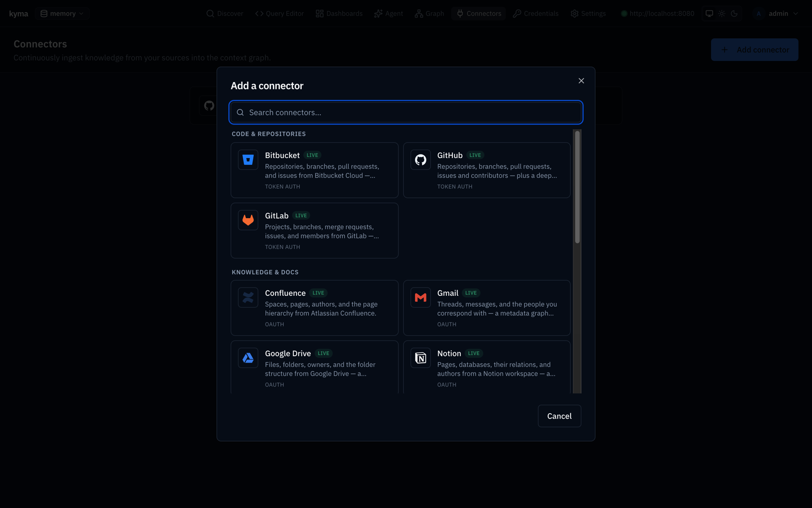
Task: Click the LIVE badge next to Notion
Action: pyautogui.click(x=474, y=354)
